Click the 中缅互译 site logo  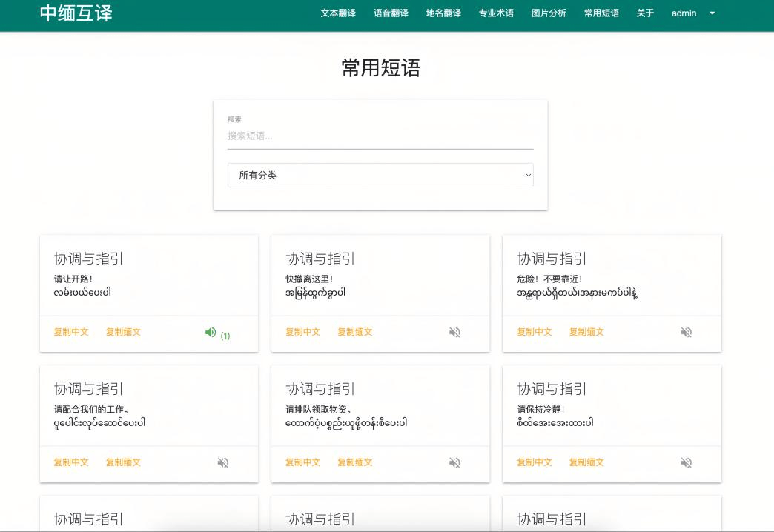tap(76, 13)
